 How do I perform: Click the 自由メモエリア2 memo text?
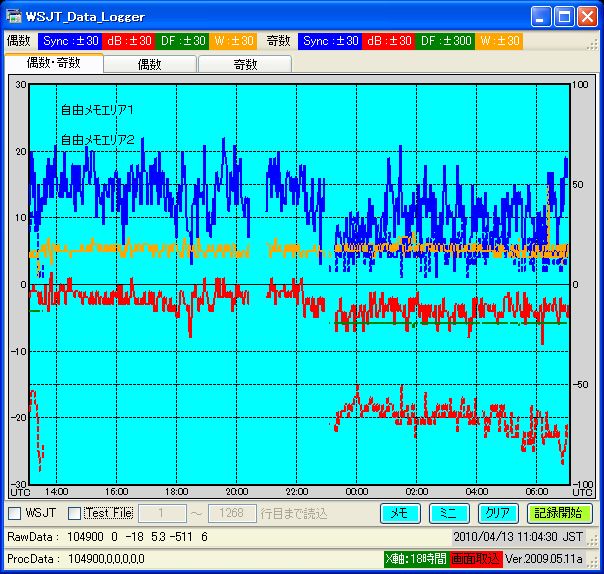click(x=98, y=139)
